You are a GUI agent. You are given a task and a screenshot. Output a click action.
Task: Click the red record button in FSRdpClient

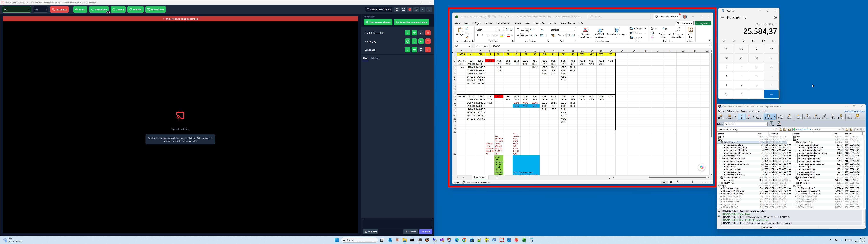click(410, 9)
